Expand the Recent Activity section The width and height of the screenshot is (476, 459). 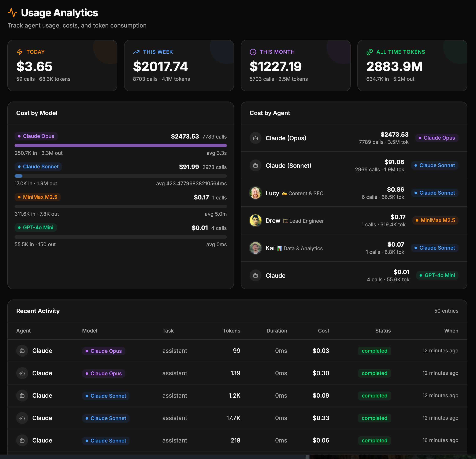click(38, 311)
